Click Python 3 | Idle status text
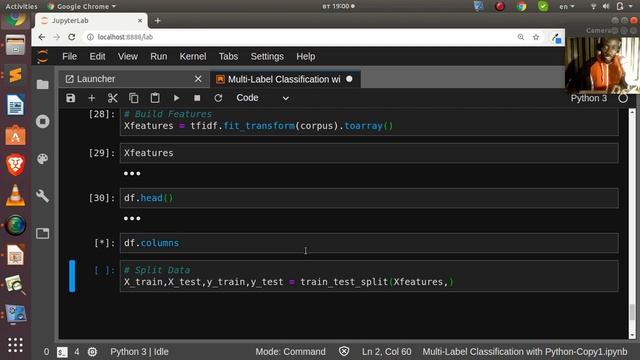 [x=139, y=352]
